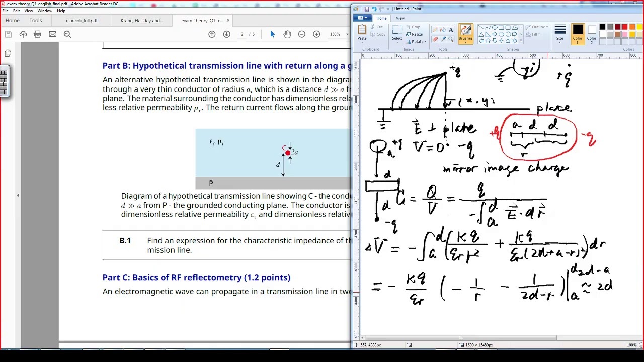Select the Pencil tool in Paint
The width and height of the screenshot is (644, 362).
click(x=435, y=29)
